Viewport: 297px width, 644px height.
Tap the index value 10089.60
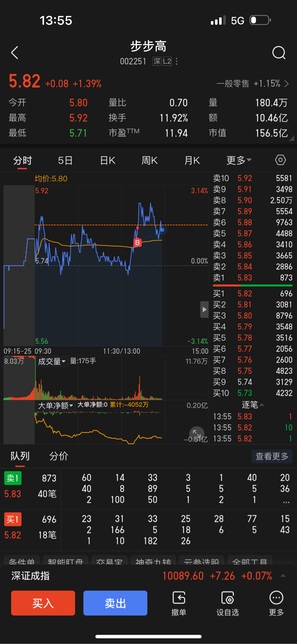pyautogui.click(x=183, y=576)
